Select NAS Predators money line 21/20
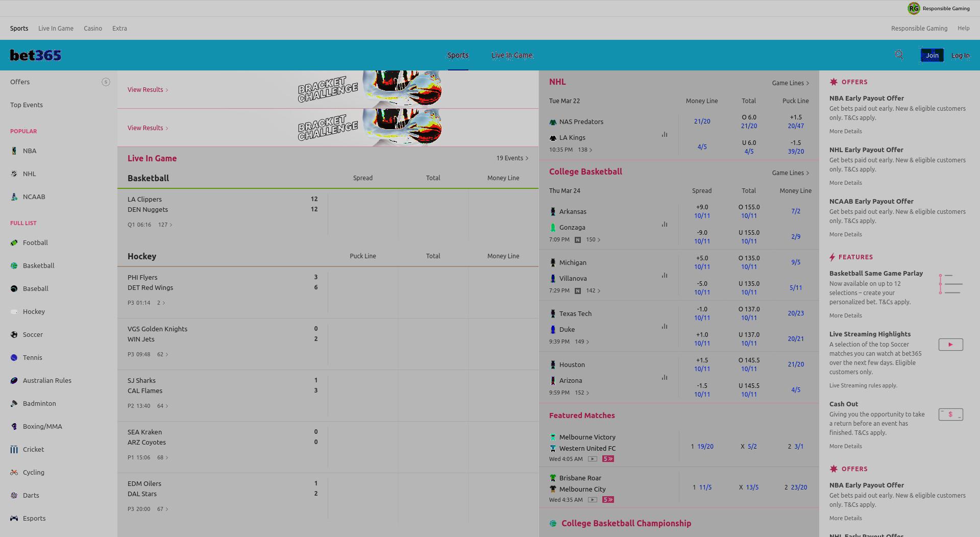 pyautogui.click(x=702, y=121)
